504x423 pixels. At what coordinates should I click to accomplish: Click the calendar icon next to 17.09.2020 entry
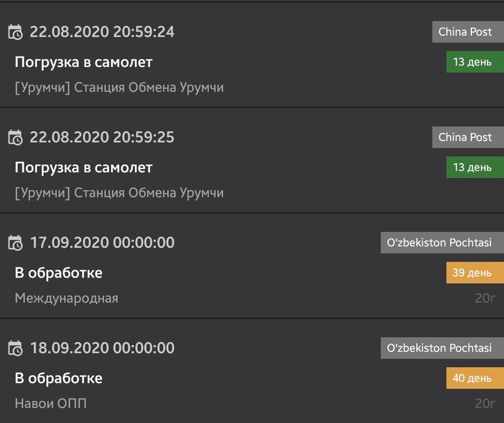click(16, 243)
